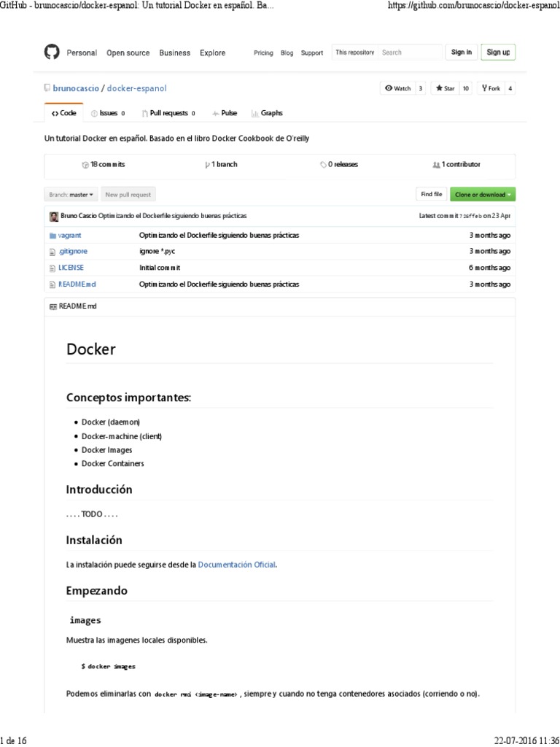Click the LICENSE file icon
Screen dimensions: 560x747
pyautogui.click(x=52, y=268)
